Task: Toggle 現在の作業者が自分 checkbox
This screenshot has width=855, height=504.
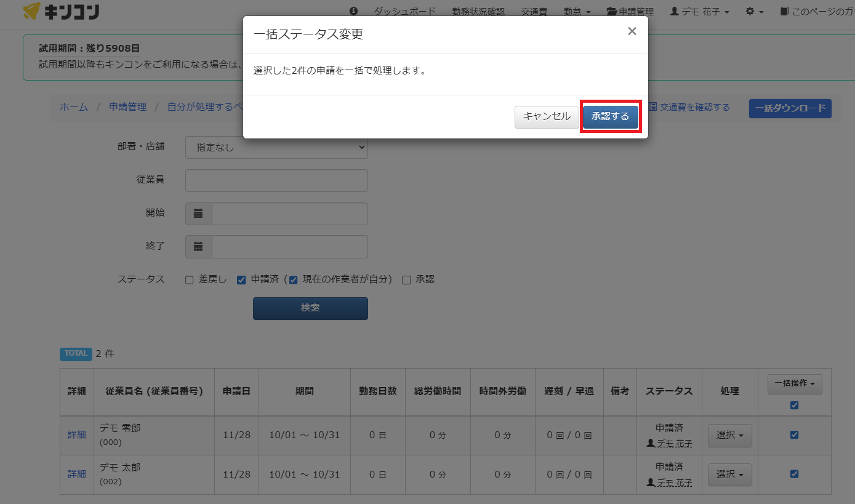Action: [294, 280]
